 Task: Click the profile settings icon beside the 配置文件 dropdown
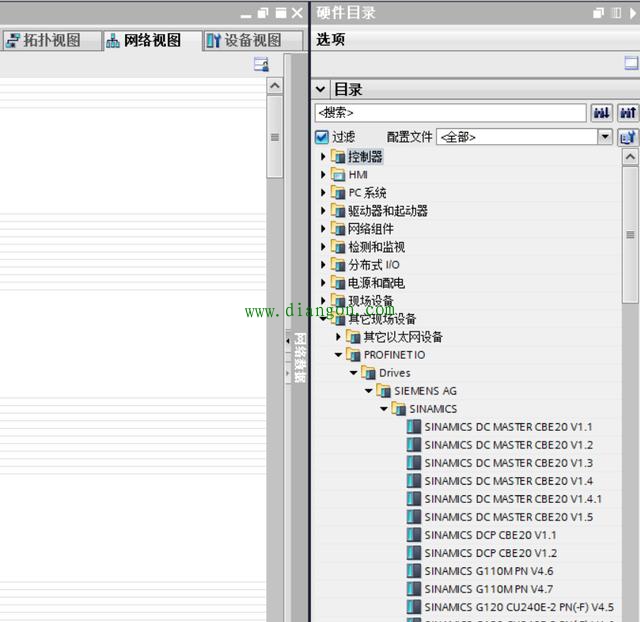pyautogui.click(x=628, y=137)
